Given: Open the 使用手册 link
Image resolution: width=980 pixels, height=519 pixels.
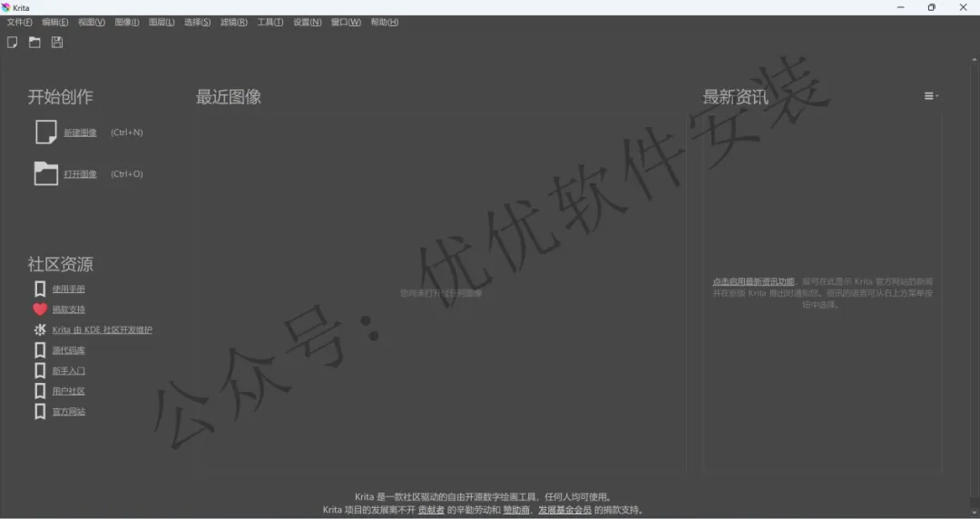Looking at the screenshot, I should click(69, 289).
